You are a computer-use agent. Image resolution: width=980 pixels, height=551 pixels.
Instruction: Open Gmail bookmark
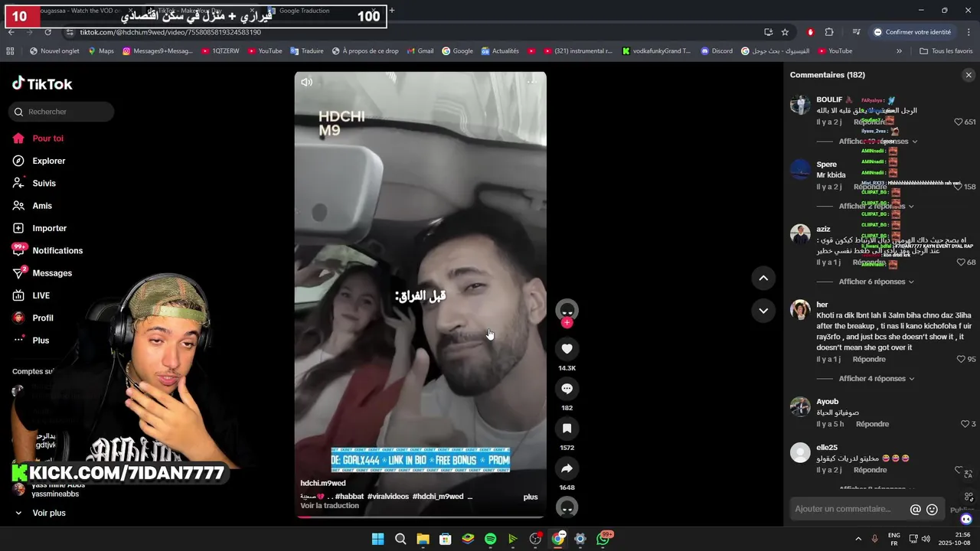point(420,51)
